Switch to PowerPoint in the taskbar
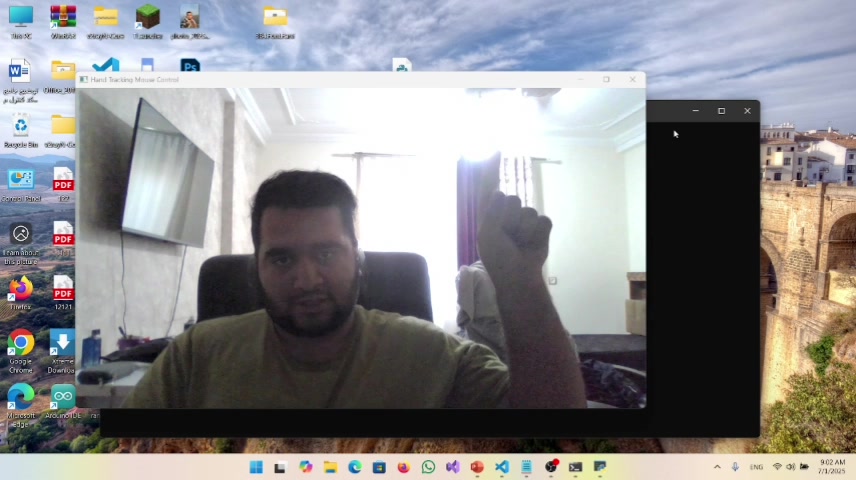This screenshot has height=480, width=856. tap(477, 467)
